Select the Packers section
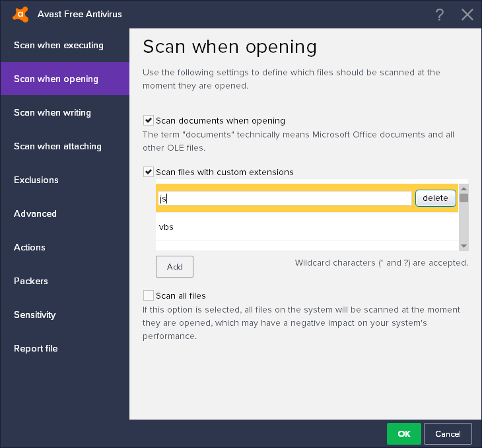Viewport: 482px width, 448px height. [x=31, y=281]
